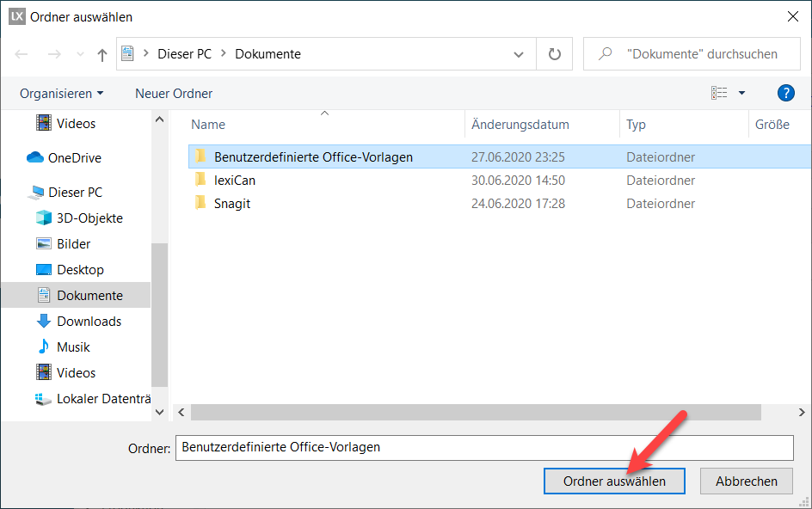Click the lexiCan folder icon
812x509 pixels.
[200, 181]
